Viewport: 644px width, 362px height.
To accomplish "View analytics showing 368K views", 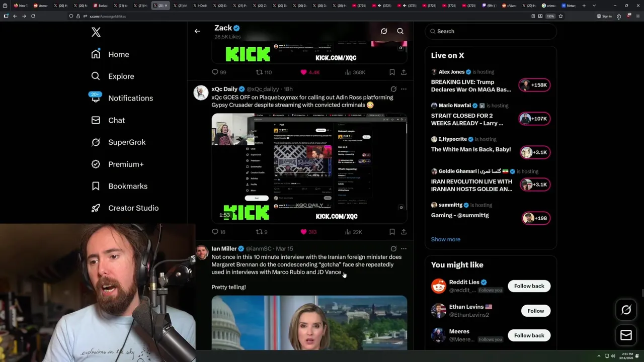I will pos(355,72).
